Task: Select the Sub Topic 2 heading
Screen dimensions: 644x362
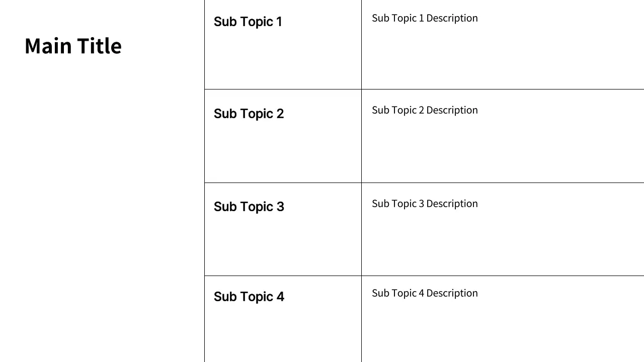Action: [x=249, y=114]
